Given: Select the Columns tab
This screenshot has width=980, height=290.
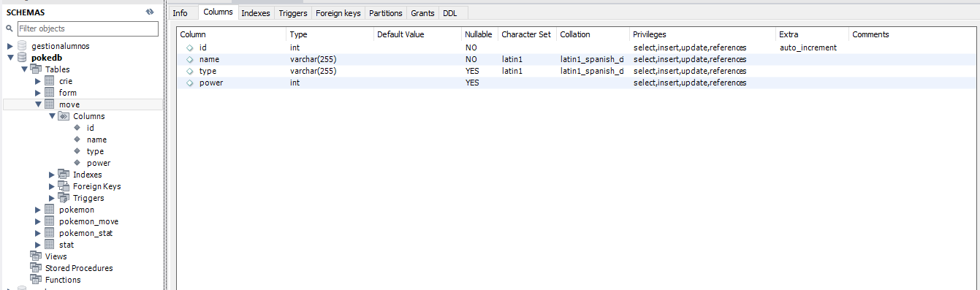Looking at the screenshot, I should pyautogui.click(x=218, y=12).
